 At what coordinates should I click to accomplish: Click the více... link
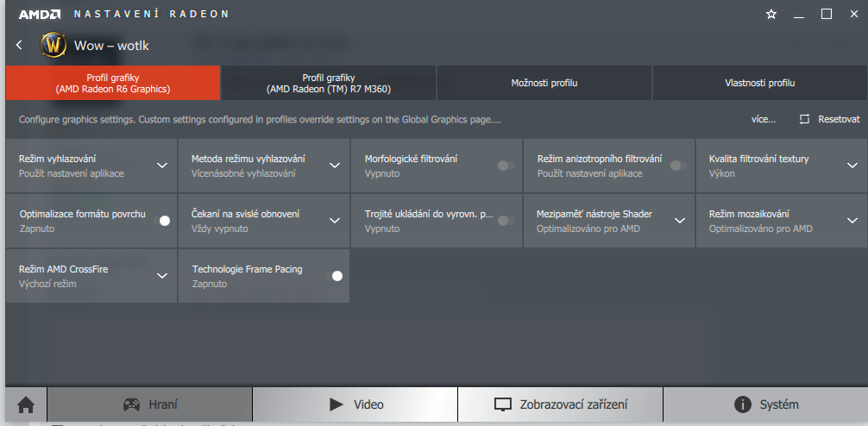[x=764, y=119]
